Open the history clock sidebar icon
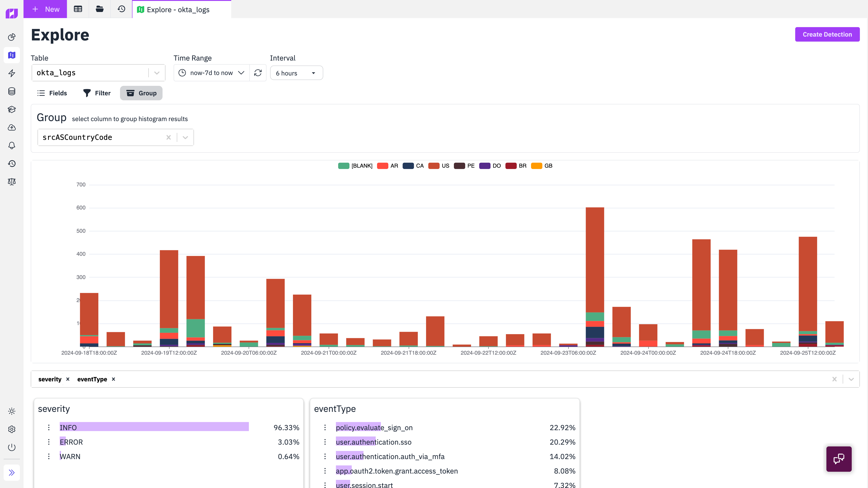 coord(12,164)
